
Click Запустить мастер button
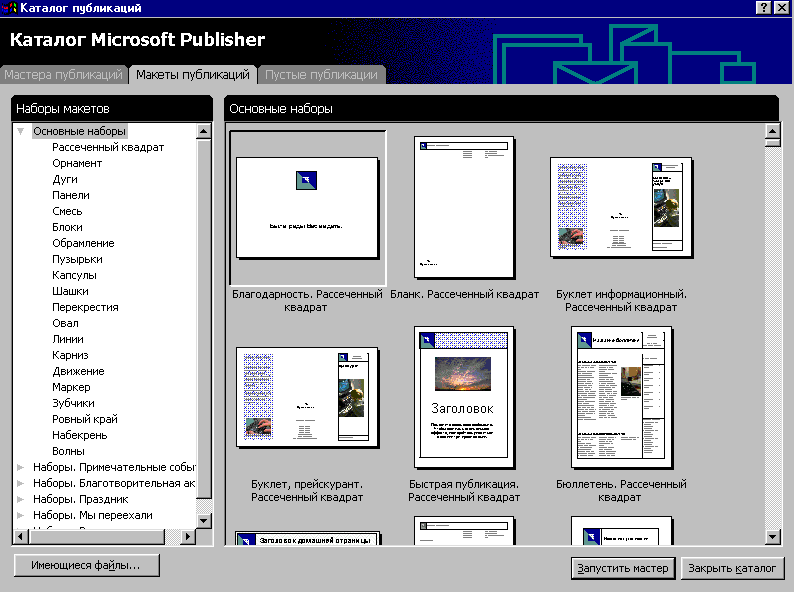pyautogui.click(x=623, y=568)
